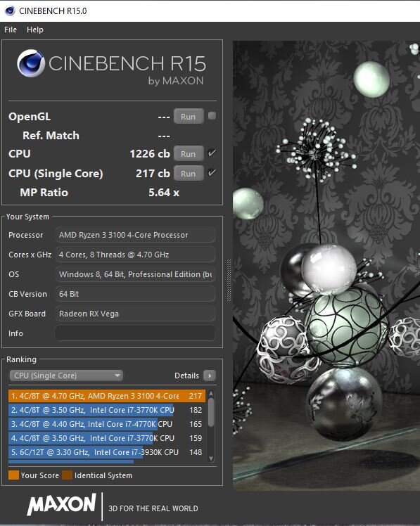
Task: Click into the Info text field
Action: click(x=135, y=333)
